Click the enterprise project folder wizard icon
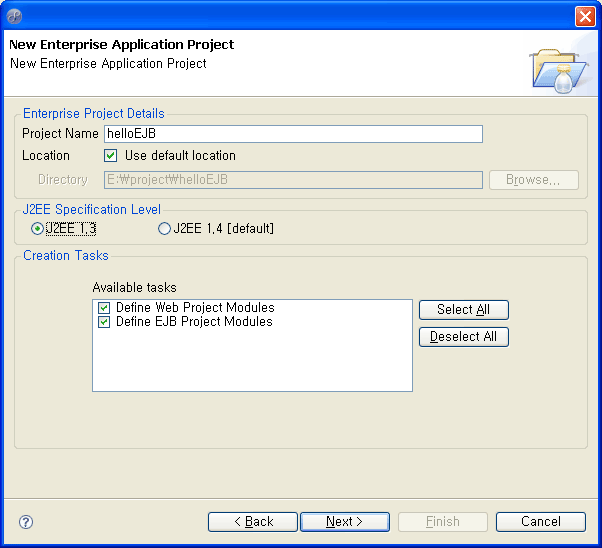 point(559,70)
